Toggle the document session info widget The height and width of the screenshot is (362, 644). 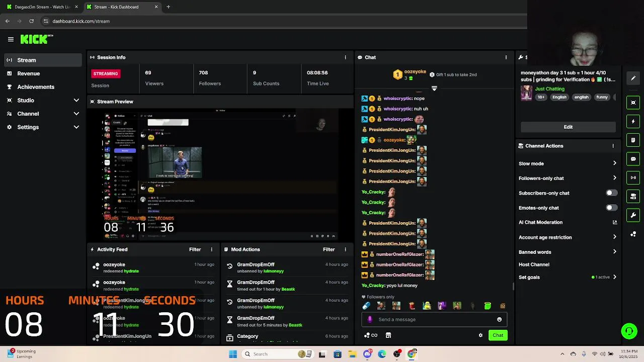pos(633,140)
